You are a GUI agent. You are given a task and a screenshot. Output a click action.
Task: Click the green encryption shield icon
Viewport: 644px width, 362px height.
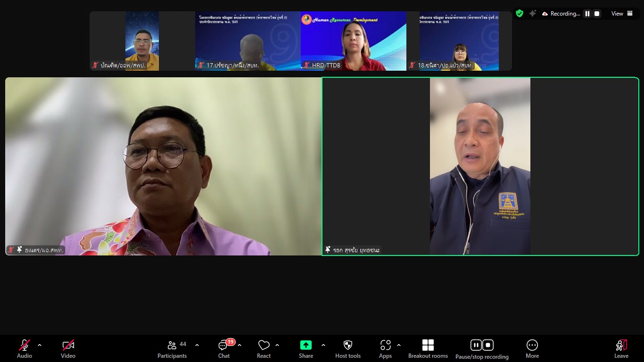click(x=519, y=14)
